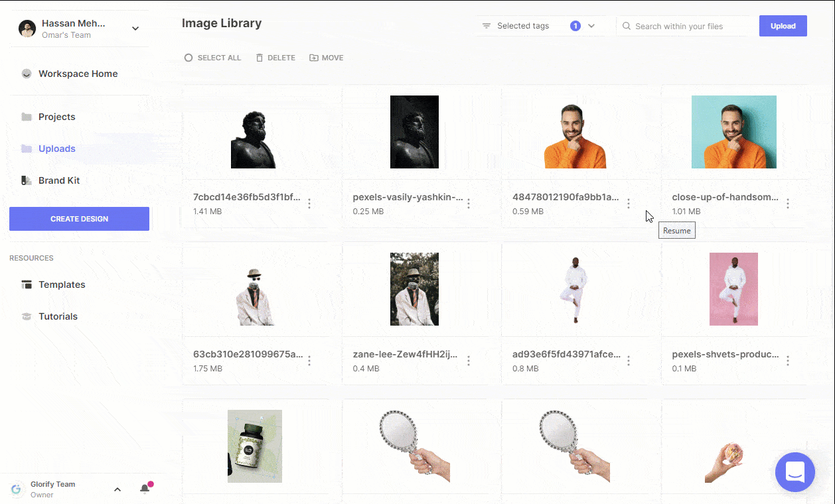Click Hassan Mehmood's profile avatar
The height and width of the screenshot is (504, 835).
tap(27, 29)
